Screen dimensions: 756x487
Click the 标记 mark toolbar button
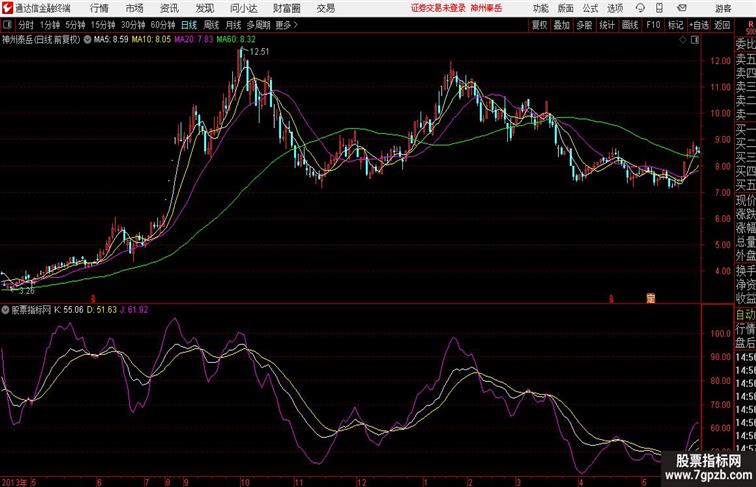675,25
